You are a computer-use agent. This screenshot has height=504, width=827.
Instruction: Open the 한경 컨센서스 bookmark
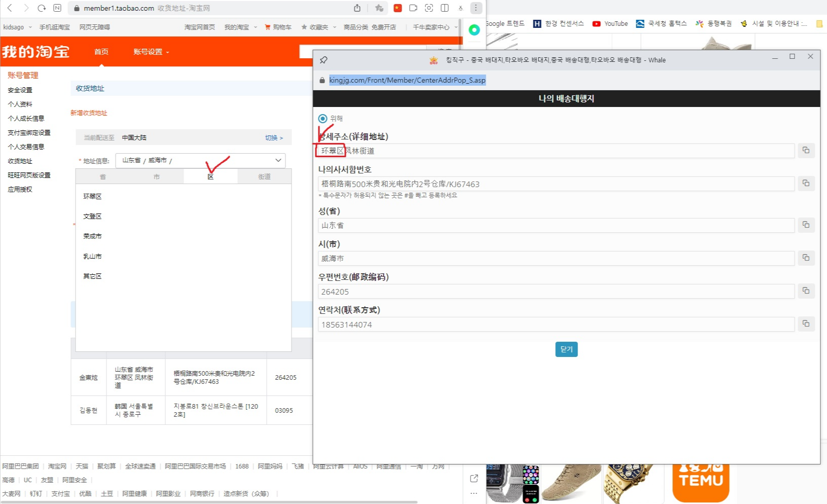coord(558,24)
